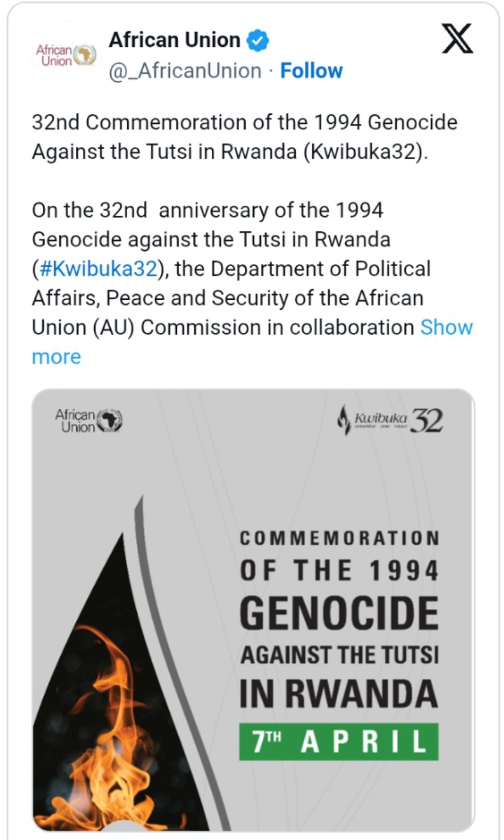Viewport: 504px width, 840px height.
Task: Click the African Union display name
Action: tap(174, 40)
